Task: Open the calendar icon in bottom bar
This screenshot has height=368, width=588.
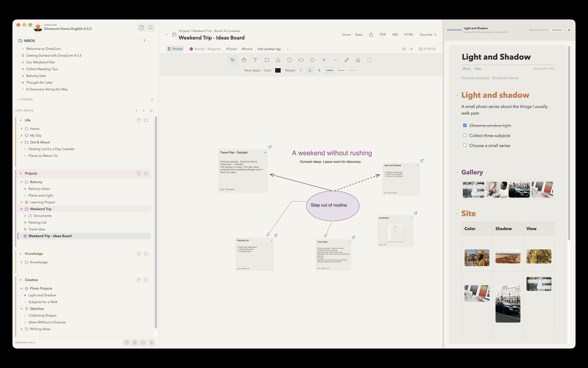Action: (127, 342)
